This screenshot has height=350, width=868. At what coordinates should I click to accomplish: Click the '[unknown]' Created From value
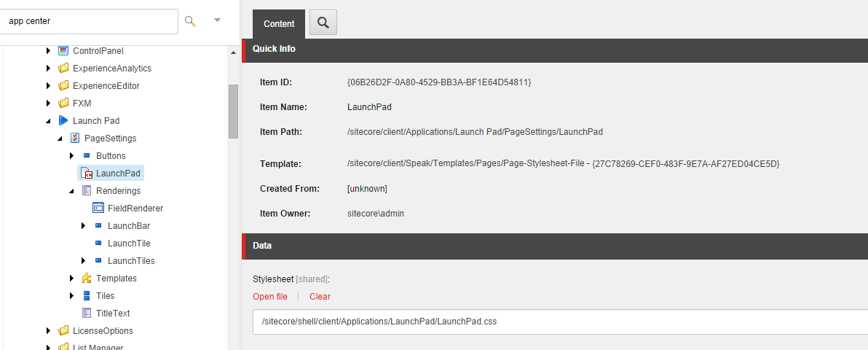[x=367, y=189]
